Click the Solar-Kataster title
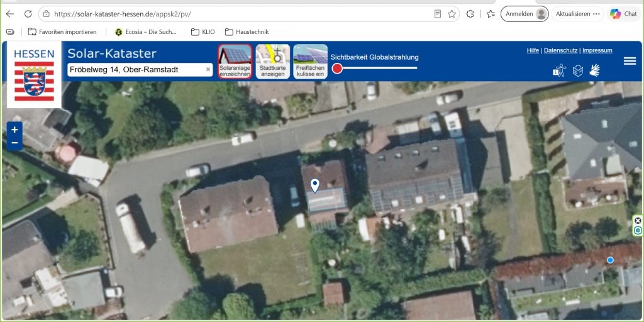Viewport: 644px width, 322px height. [x=112, y=53]
